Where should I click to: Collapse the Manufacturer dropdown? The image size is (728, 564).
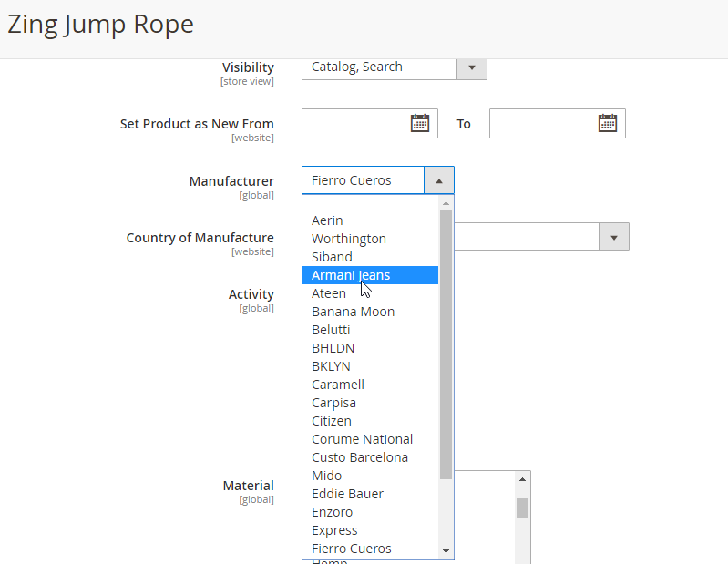438,180
